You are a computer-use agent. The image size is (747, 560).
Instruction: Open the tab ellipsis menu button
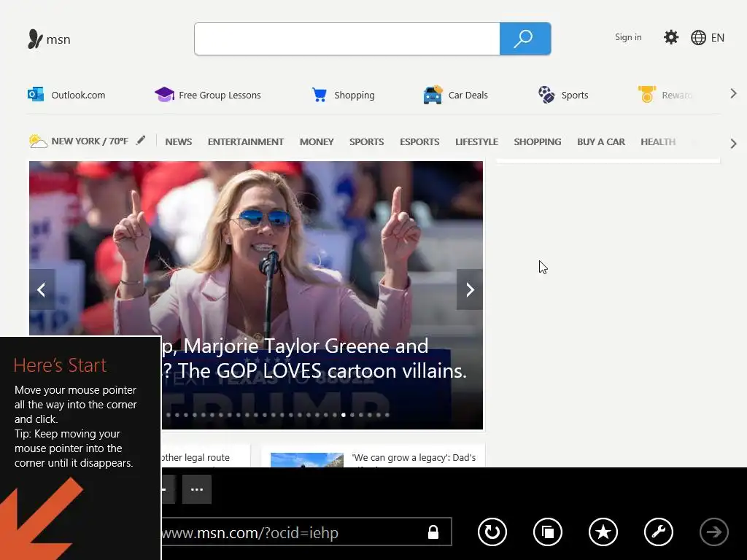click(x=197, y=489)
